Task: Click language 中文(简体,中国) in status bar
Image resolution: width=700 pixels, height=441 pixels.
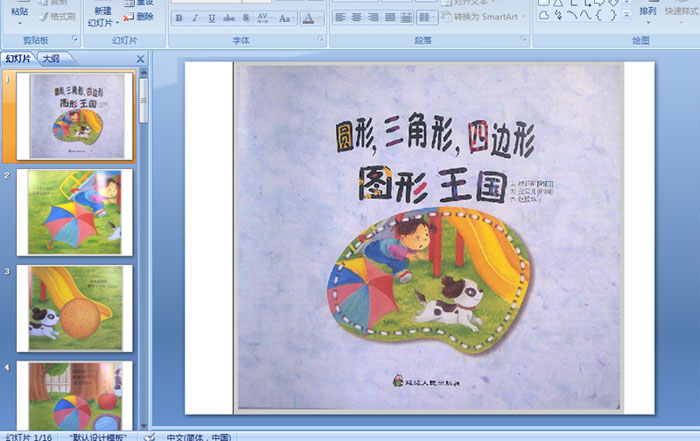Action: 199,437
